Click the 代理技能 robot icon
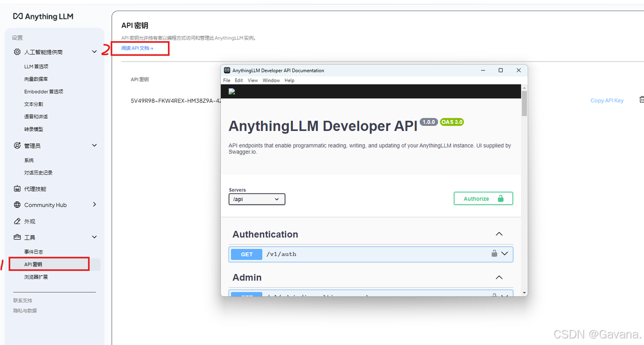The image size is (644, 345). tap(17, 189)
